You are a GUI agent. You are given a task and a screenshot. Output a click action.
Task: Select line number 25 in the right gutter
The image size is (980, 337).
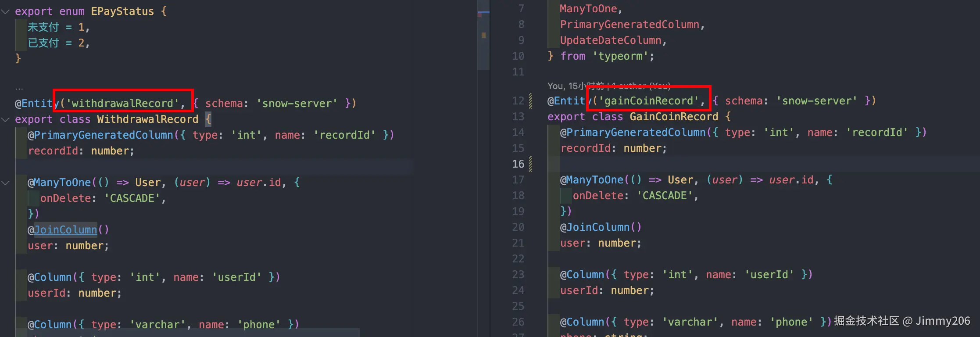coord(518,306)
